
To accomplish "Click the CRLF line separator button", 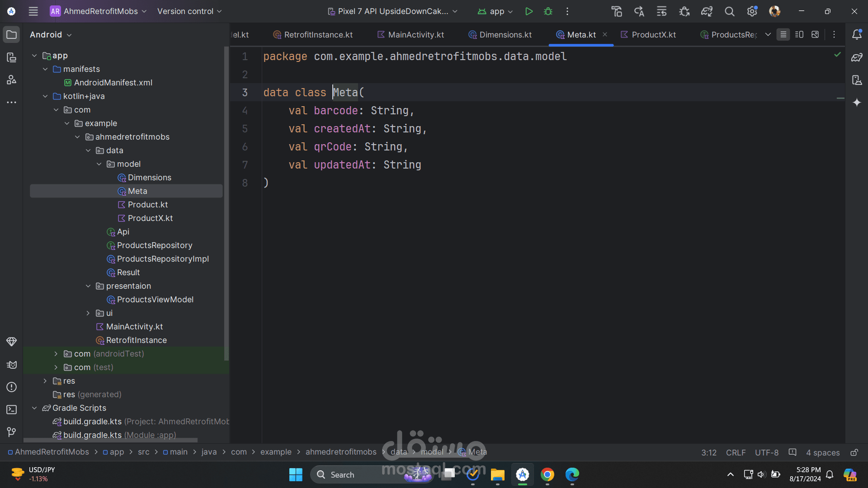I will (x=736, y=452).
